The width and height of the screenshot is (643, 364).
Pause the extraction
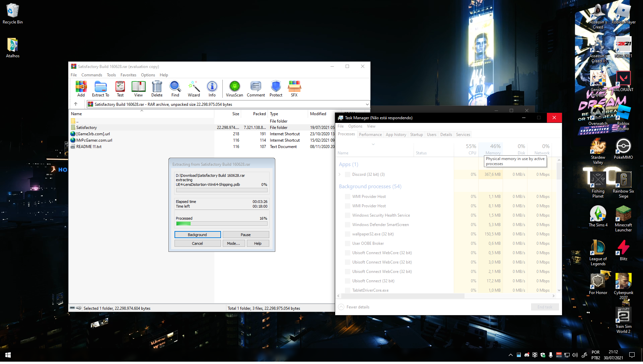[246, 235]
